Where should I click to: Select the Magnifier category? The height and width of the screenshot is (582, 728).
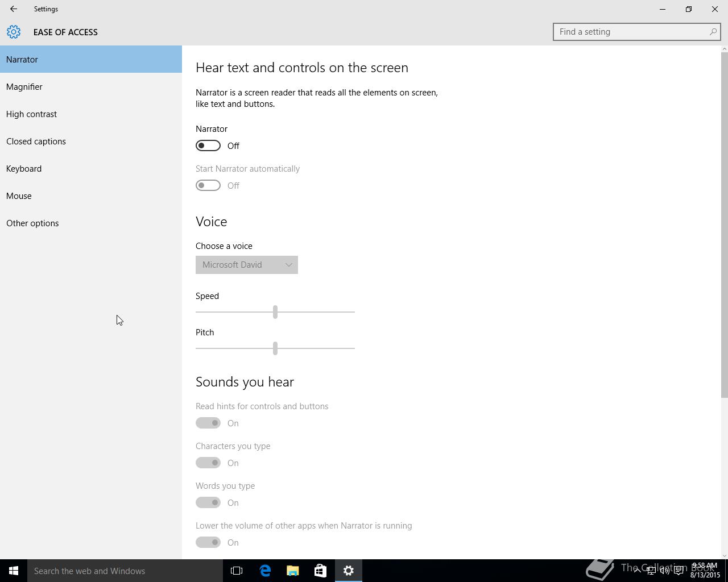pyautogui.click(x=91, y=86)
